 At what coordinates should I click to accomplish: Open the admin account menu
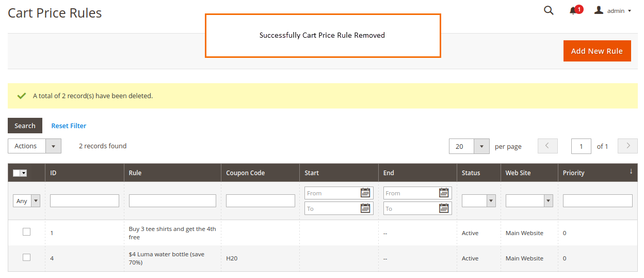click(613, 11)
